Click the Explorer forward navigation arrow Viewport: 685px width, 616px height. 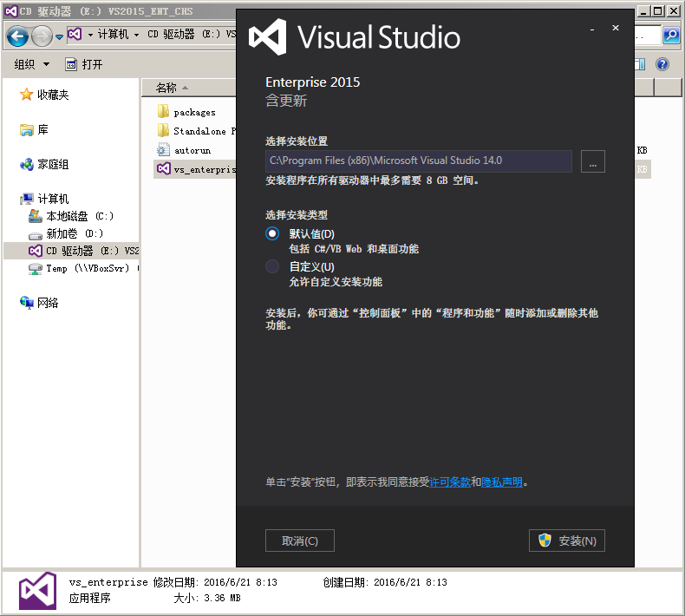[x=42, y=36]
